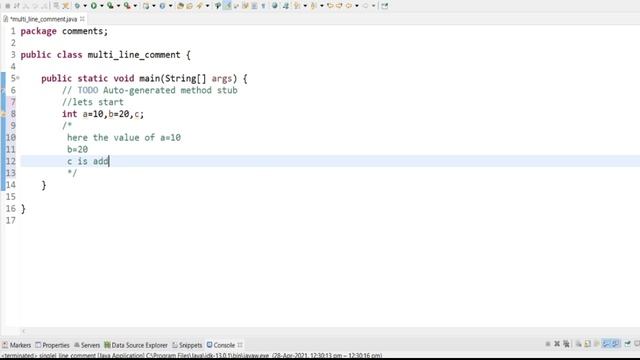Image resolution: width=640 pixels, height=360 pixels.
Task: Click 'here the value of a=10' comment
Action: click(124, 138)
